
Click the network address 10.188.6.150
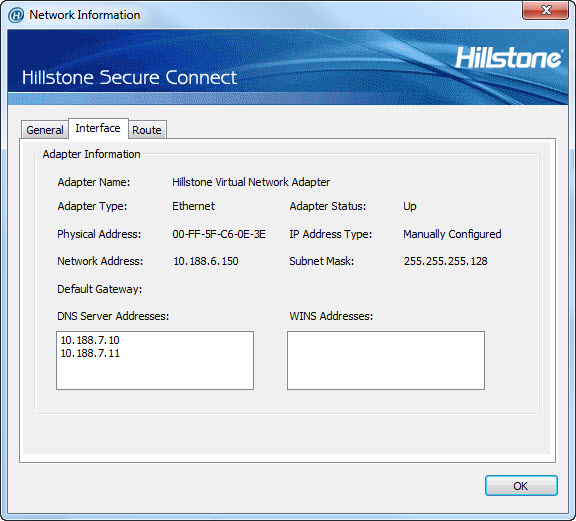click(206, 261)
